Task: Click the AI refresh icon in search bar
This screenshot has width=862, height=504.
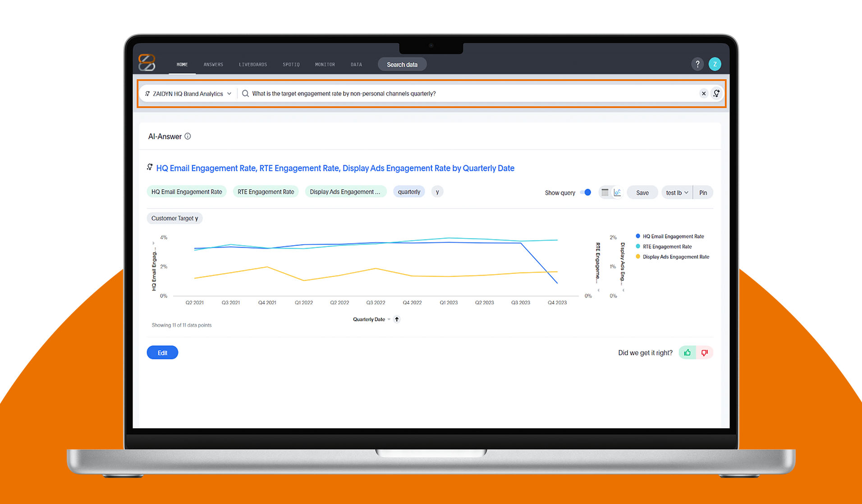Action: [x=716, y=94]
